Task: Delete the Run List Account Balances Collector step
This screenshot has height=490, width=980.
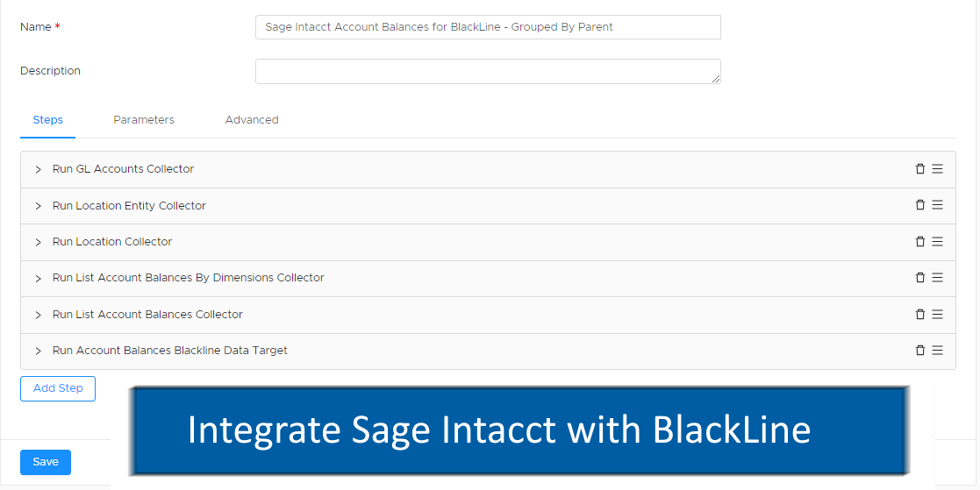Action: (x=919, y=315)
